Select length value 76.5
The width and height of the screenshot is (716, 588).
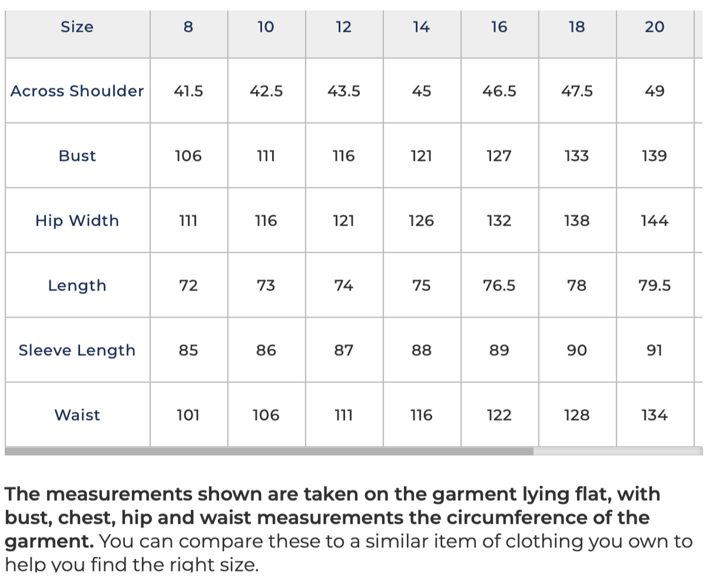click(x=499, y=286)
